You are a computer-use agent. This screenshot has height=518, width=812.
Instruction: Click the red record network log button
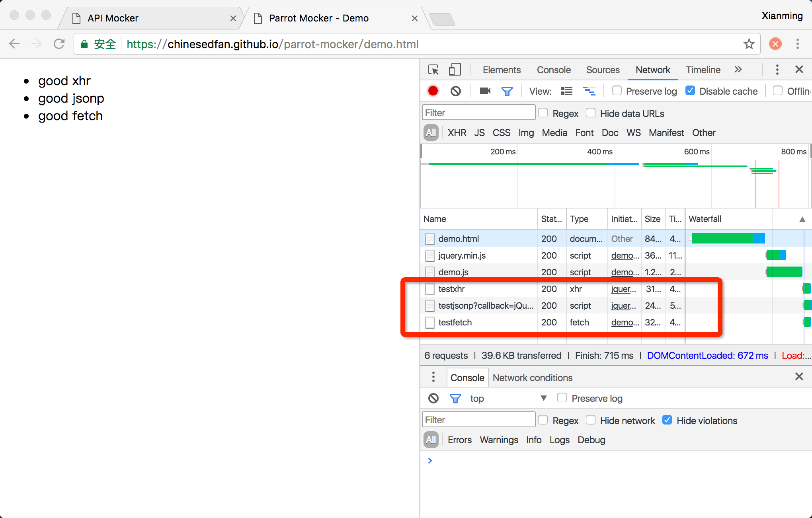tap(433, 91)
